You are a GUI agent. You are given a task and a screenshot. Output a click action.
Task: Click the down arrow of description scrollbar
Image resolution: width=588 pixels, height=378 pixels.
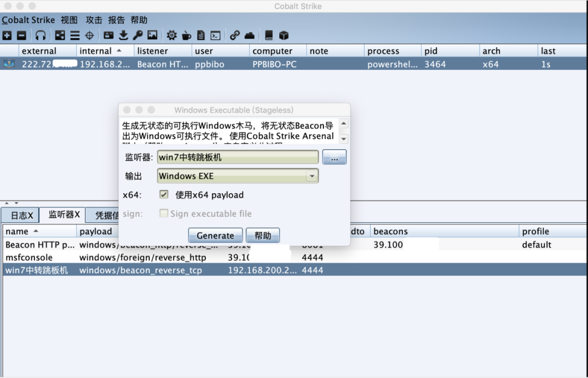click(344, 139)
